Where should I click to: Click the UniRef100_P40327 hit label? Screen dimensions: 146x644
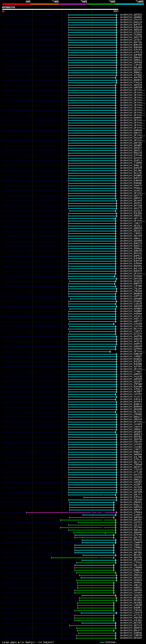coord(131,550)
